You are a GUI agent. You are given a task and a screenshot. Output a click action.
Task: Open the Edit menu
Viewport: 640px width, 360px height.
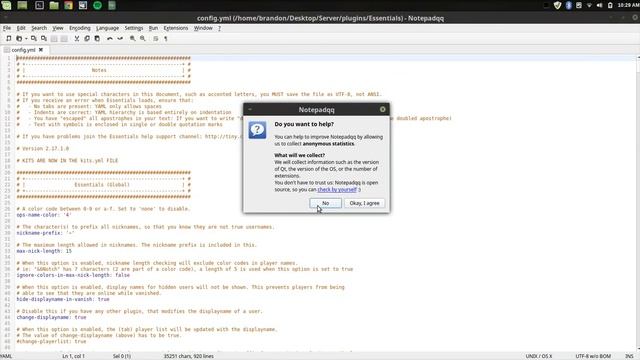[x=21, y=28]
